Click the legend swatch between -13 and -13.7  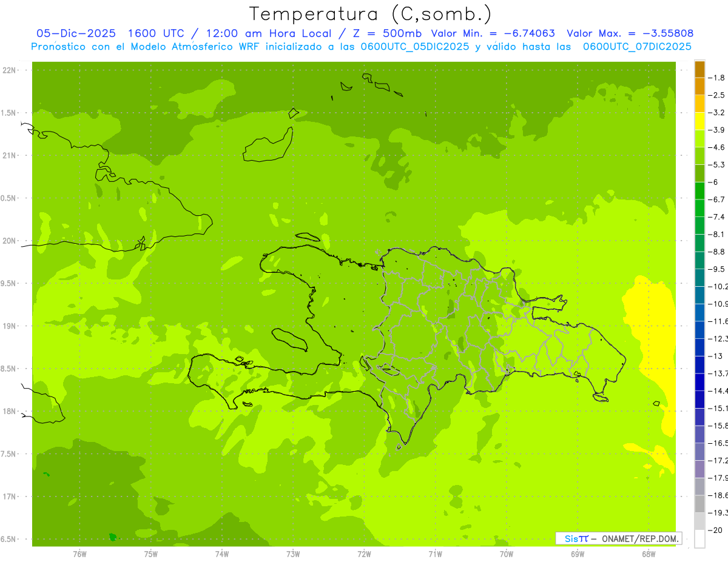click(699, 365)
